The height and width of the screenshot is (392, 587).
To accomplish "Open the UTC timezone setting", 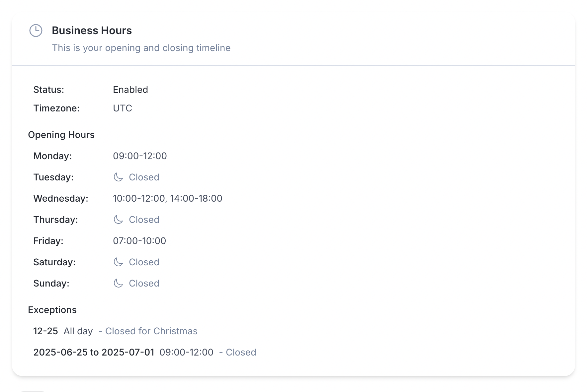I will point(122,108).
